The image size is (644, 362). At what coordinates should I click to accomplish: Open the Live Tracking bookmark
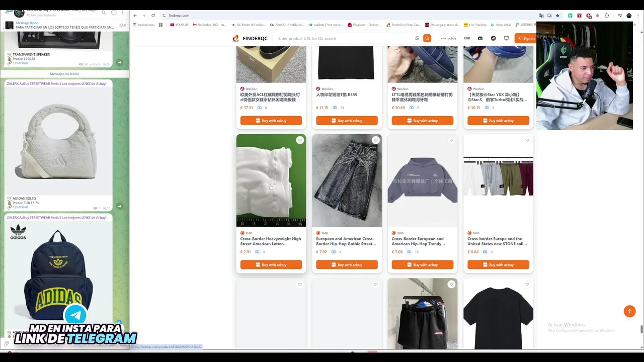475,25
